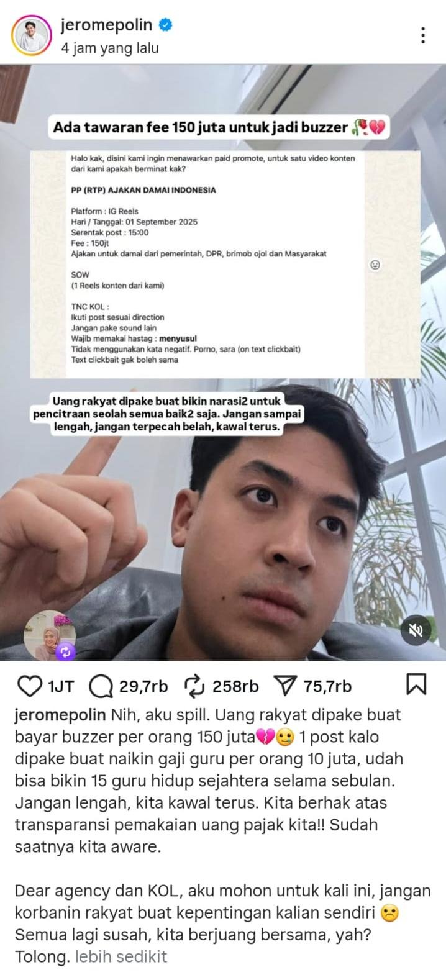Unmute the video with the speaker icon
Viewport: 446px width, 980px height.
416,630
